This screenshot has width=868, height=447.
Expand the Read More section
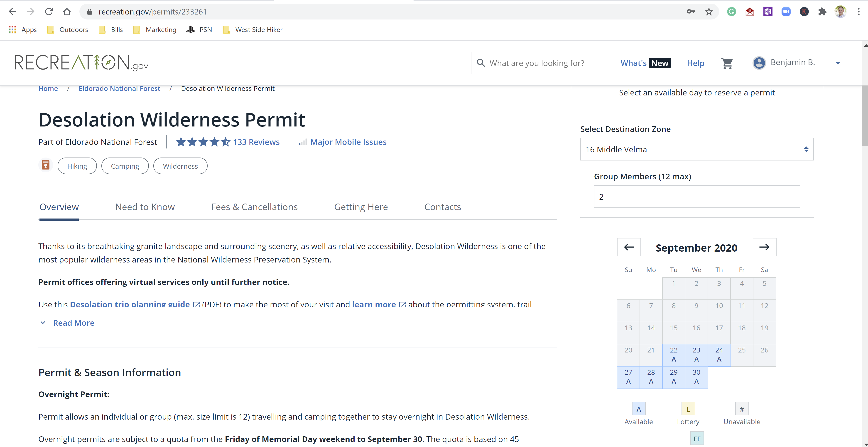coord(67,323)
